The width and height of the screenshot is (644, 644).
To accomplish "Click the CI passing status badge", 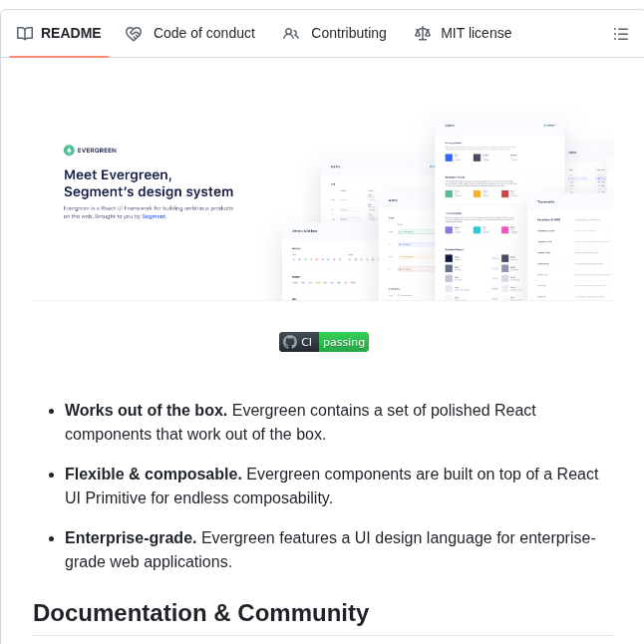I will click(324, 342).
